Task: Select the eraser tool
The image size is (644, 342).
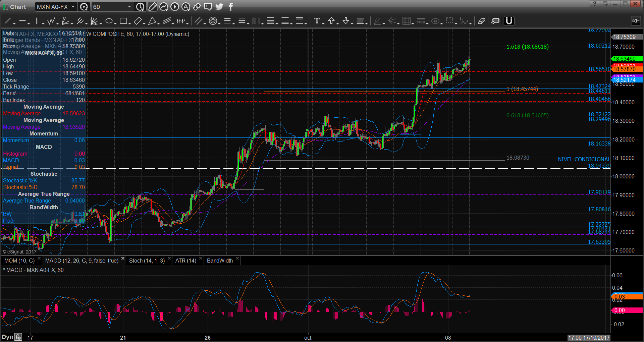Action: 482,21
